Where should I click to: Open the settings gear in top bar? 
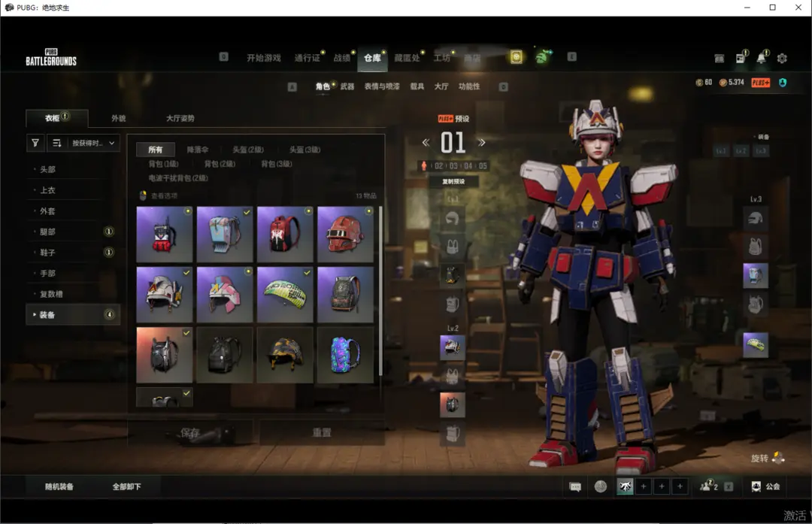782,59
